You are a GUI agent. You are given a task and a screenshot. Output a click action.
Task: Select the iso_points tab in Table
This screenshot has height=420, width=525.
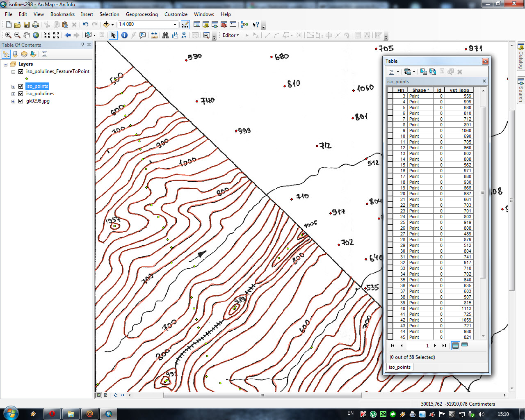click(399, 367)
